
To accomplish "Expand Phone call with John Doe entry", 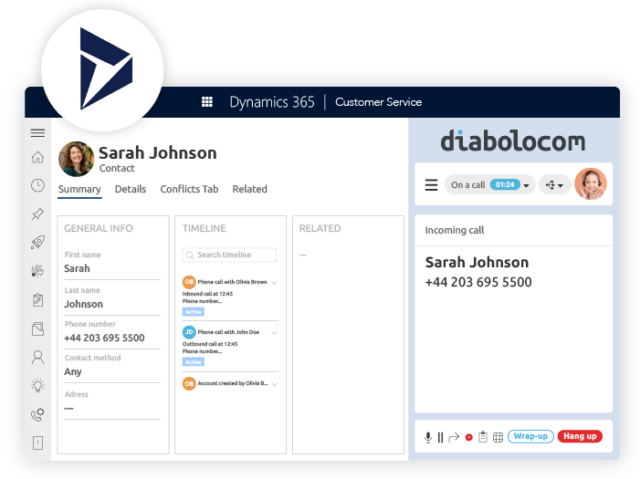I will coord(275,333).
